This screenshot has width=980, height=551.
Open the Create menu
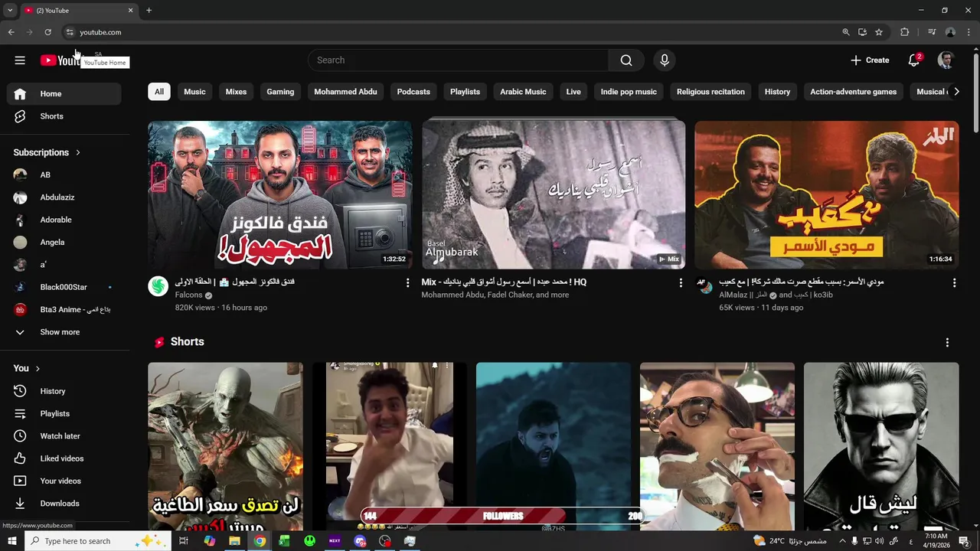[x=870, y=60]
